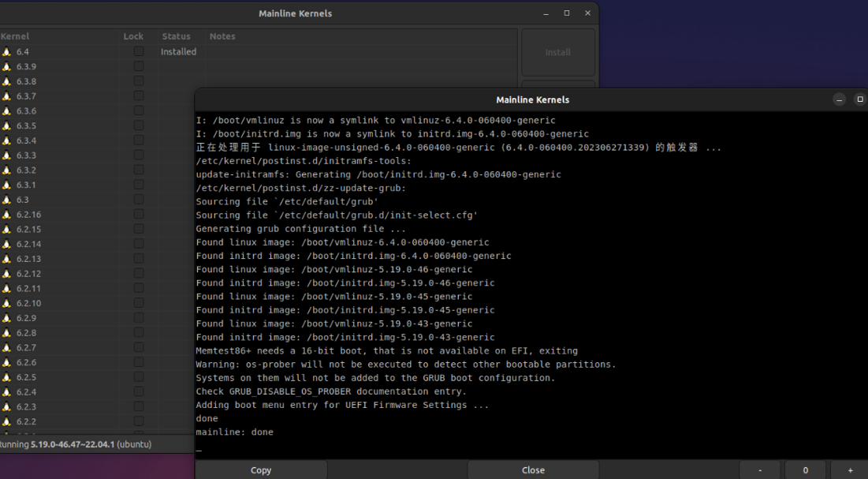Increase terminal font size with plus button

coord(851,470)
